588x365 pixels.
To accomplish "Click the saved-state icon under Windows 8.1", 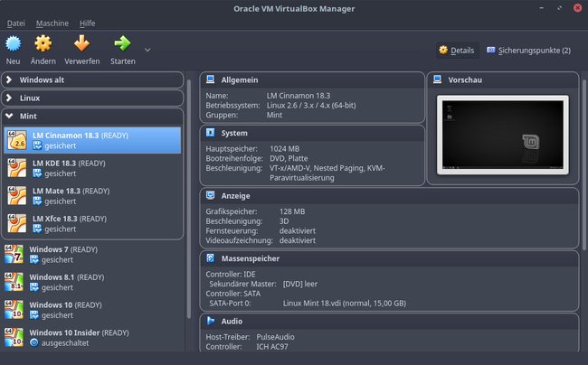I will pyautogui.click(x=34, y=287).
